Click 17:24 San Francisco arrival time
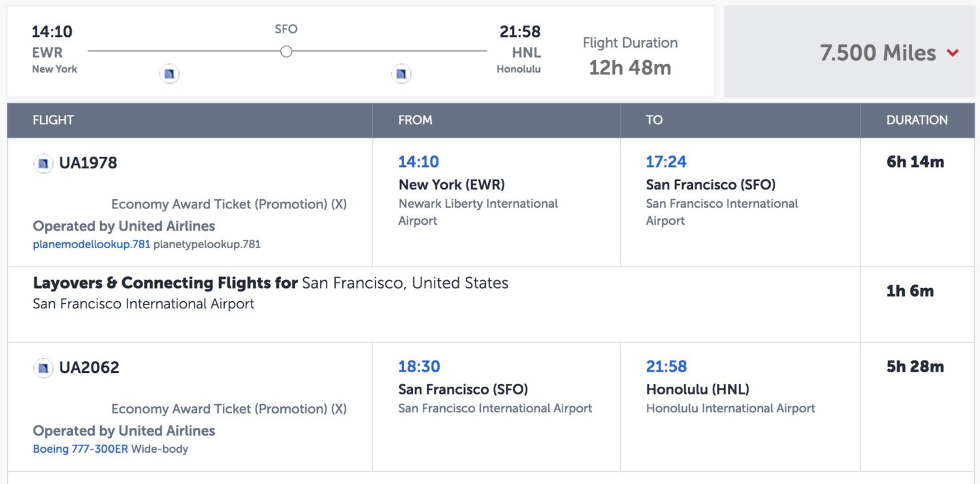The image size is (980, 484). (x=666, y=162)
